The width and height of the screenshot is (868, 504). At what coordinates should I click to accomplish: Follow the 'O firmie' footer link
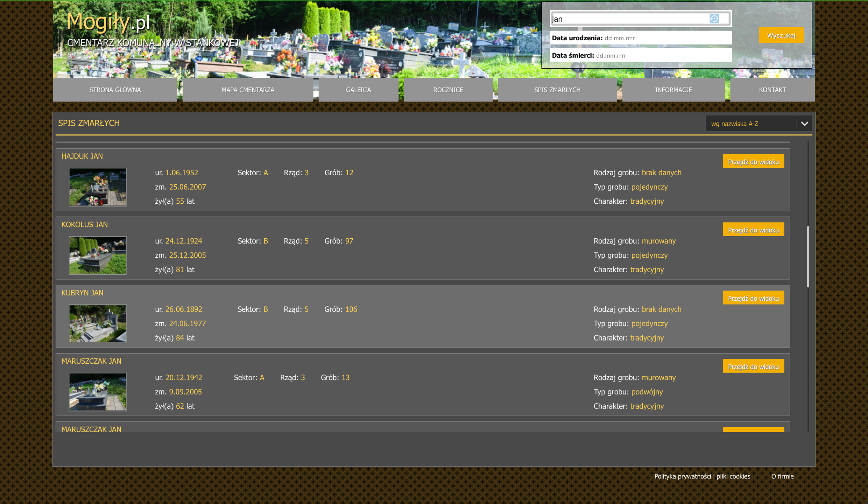(x=782, y=476)
